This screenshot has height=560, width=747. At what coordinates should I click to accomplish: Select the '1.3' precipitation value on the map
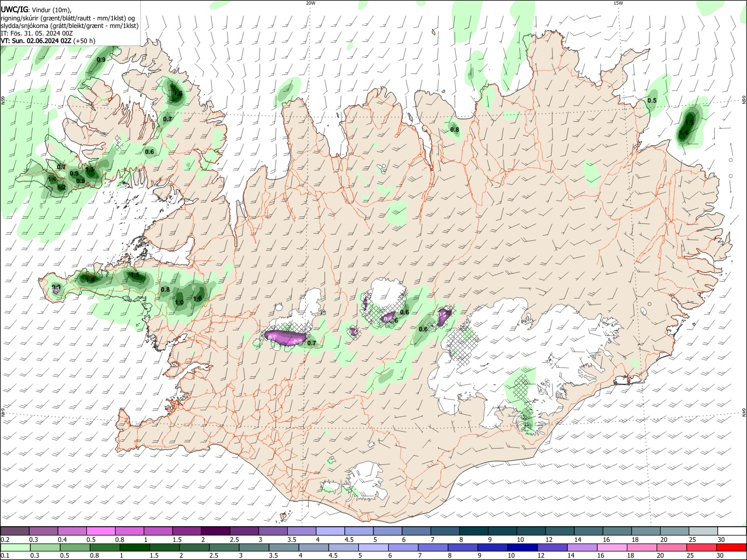coord(90,170)
